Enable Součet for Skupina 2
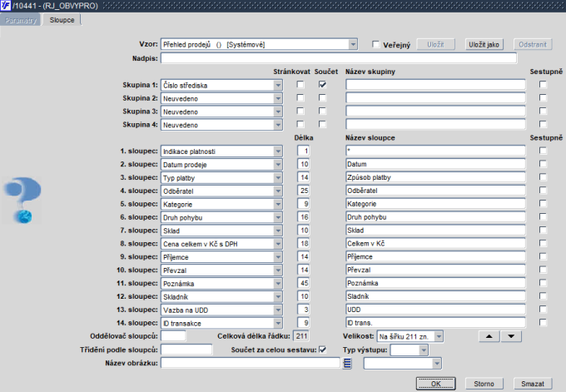Screen dimensions: 566x392 pos(322,98)
